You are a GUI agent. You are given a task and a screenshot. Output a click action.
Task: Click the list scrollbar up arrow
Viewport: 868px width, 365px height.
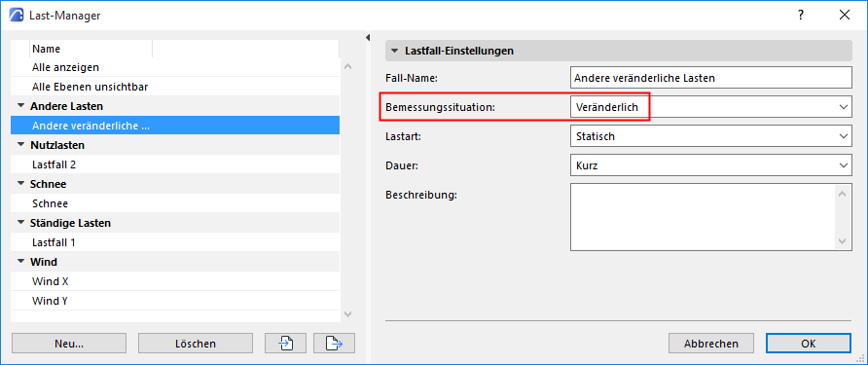pos(347,66)
